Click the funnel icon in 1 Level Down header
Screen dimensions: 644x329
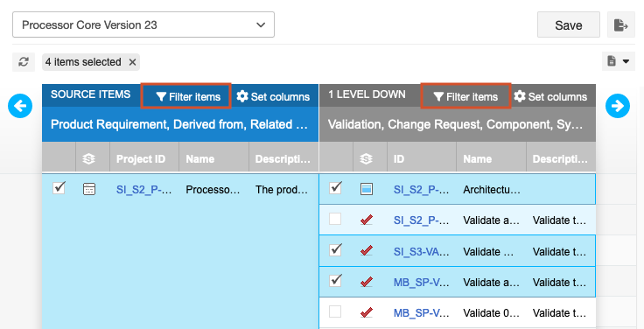(x=438, y=97)
